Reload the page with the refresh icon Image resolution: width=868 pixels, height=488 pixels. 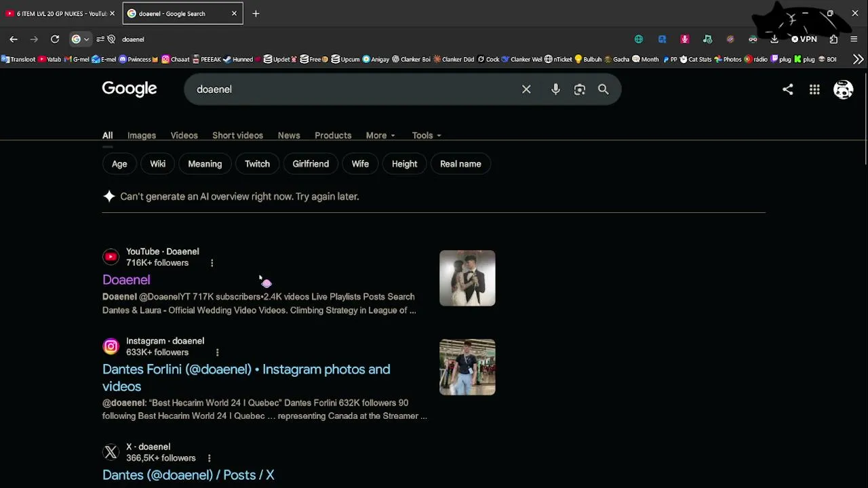tap(55, 39)
